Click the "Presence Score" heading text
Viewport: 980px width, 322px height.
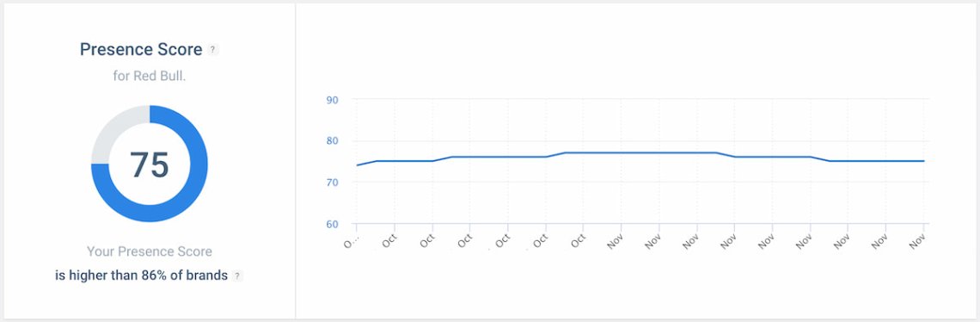141,49
